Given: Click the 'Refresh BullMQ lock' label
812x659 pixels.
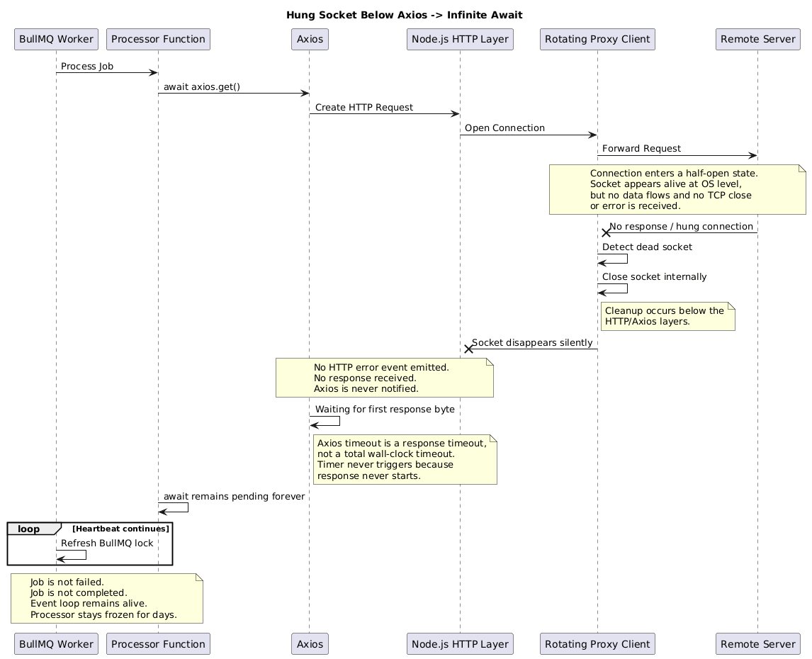Looking at the screenshot, I should [107, 543].
